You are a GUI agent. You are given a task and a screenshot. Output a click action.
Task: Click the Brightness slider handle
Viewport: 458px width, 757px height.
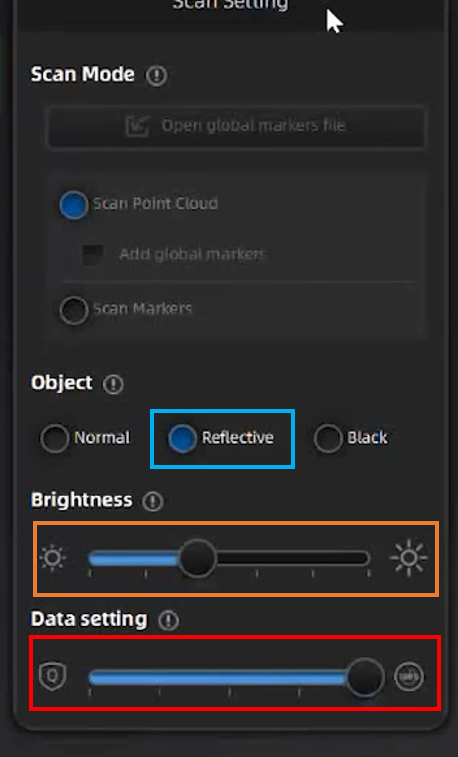coord(198,559)
